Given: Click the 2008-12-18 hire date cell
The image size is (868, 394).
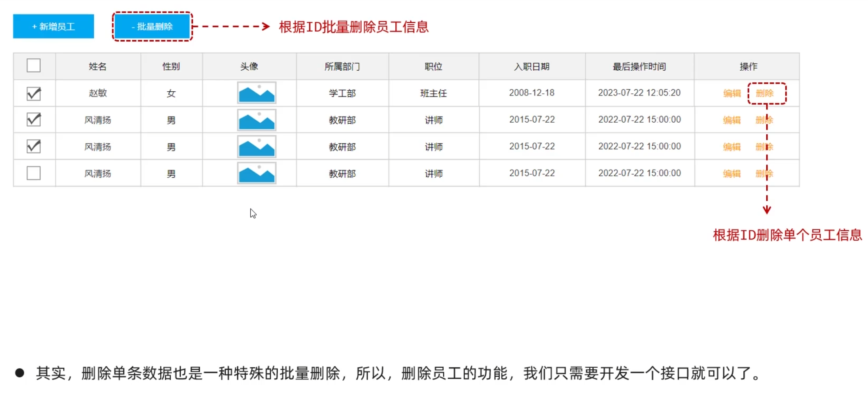Looking at the screenshot, I should click(x=532, y=93).
